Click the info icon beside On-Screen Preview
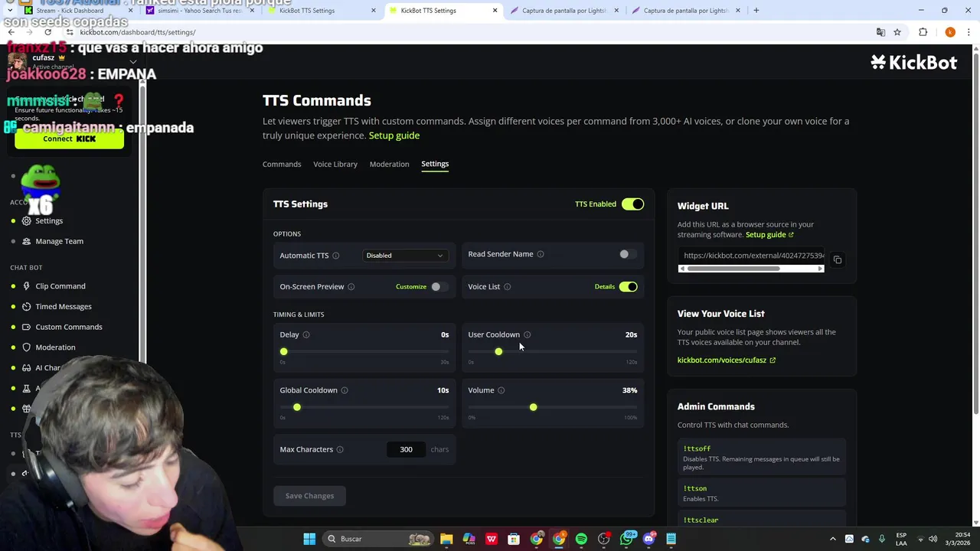Screen dimensions: 980x551 (x=351, y=287)
